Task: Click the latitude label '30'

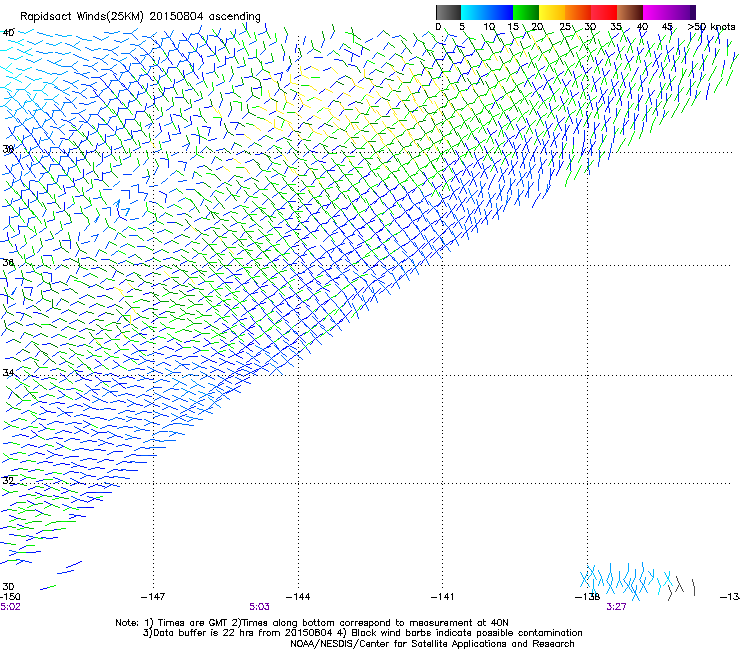Action: point(8,586)
